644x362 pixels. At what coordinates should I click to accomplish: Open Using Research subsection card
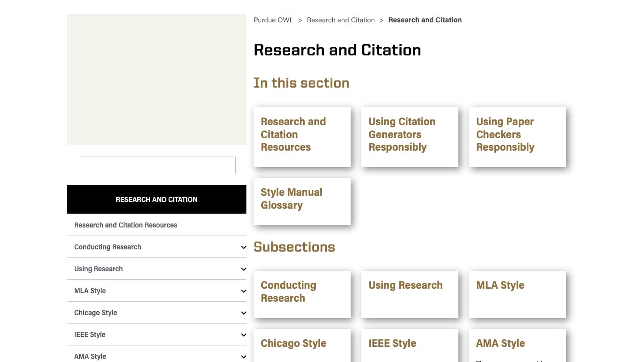[x=410, y=295]
